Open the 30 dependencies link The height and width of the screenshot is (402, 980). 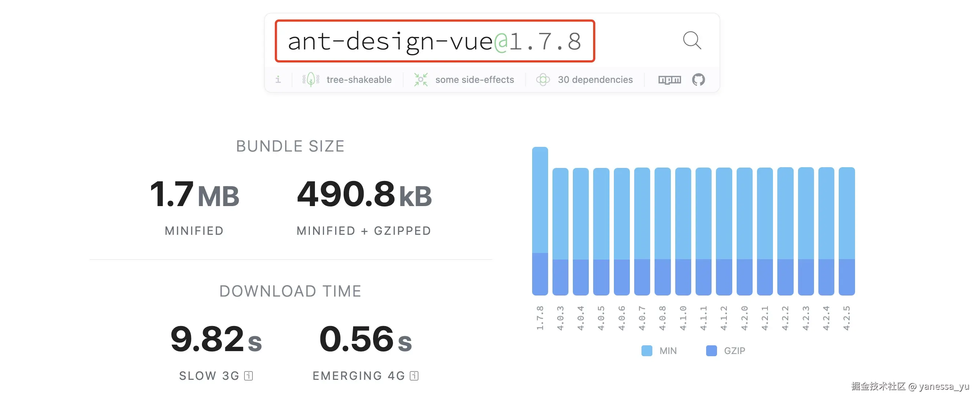595,80
